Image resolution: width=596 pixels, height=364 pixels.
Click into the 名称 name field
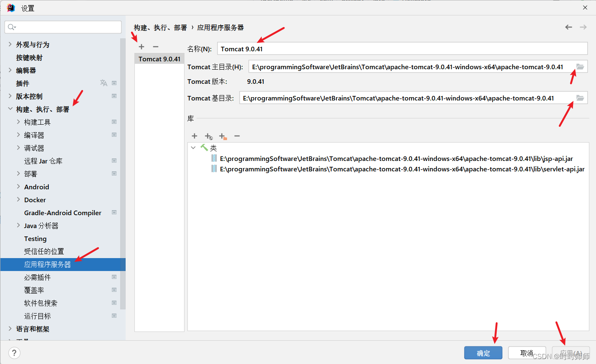(402, 49)
